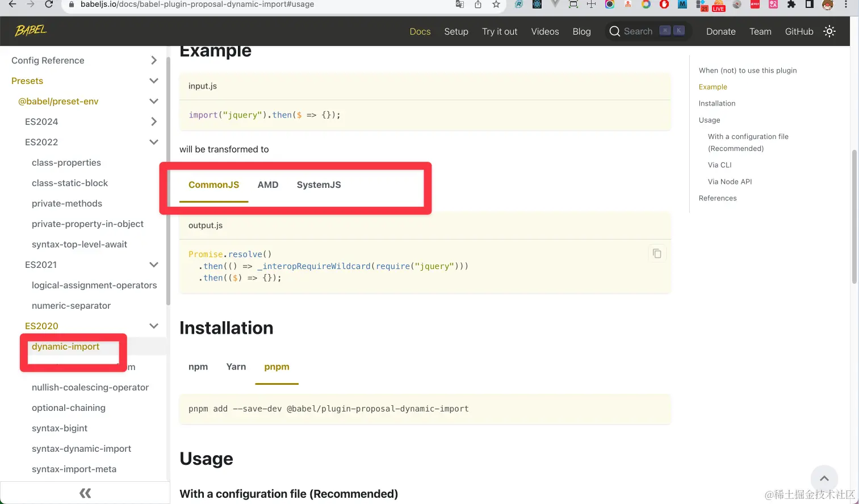
Task: Jump to Installation in table of contents
Action: tap(717, 103)
